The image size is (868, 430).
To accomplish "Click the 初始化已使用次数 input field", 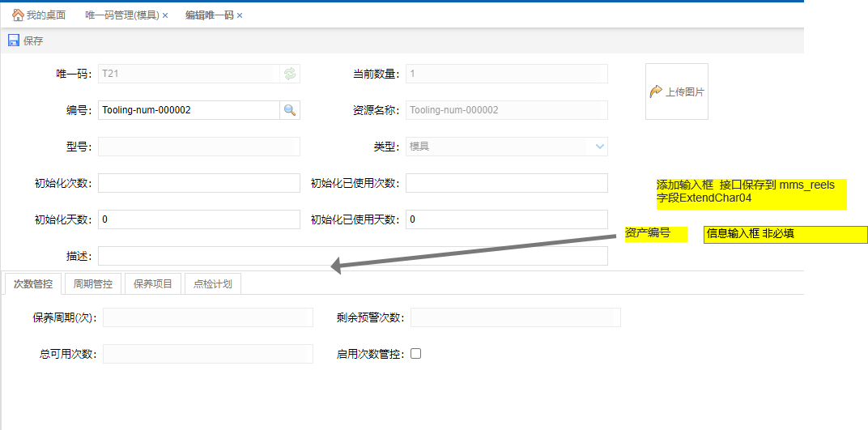I will pyautogui.click(x=506, y=183).
